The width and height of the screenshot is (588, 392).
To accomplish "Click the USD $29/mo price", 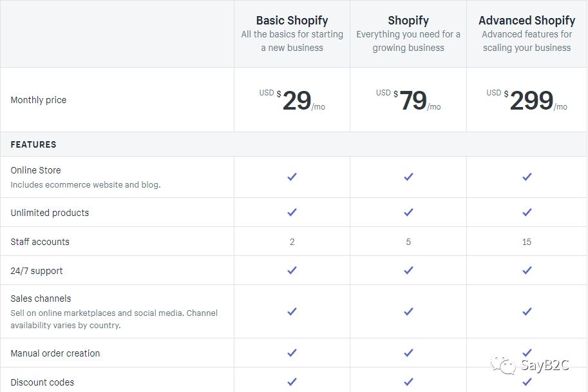I will (292, 100).
